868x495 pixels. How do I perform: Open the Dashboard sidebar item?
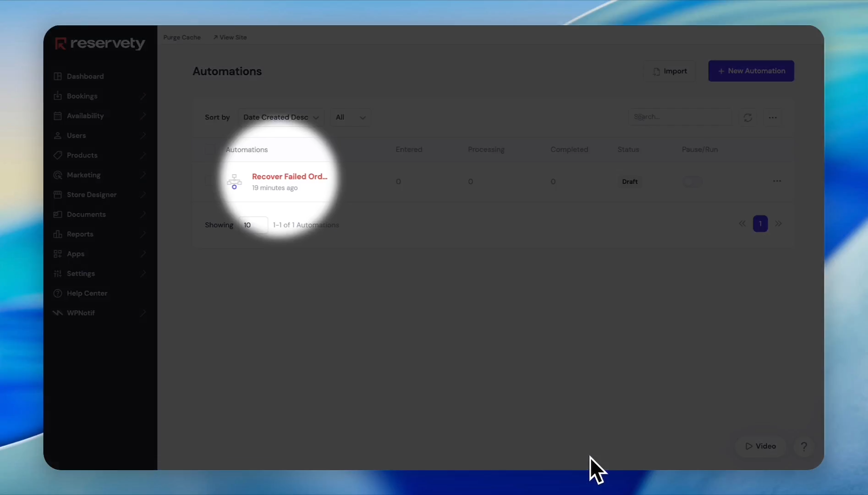85,76
